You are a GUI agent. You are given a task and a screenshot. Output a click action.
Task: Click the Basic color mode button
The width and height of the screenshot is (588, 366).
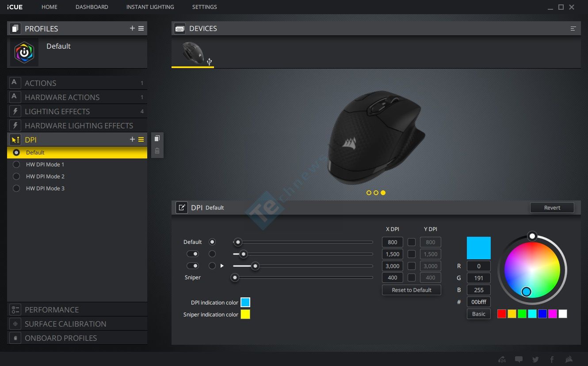tap(479, 314)
